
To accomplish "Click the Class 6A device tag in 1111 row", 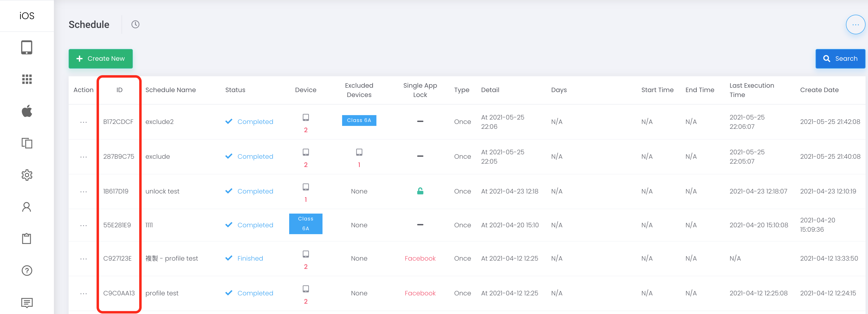I will coord(305,224).
